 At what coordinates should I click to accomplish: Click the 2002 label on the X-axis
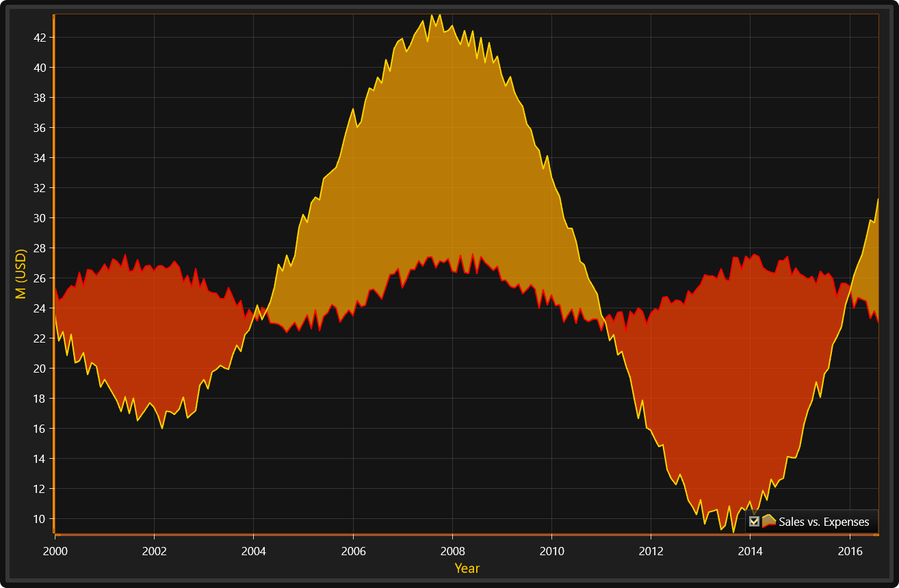(155, 551)
